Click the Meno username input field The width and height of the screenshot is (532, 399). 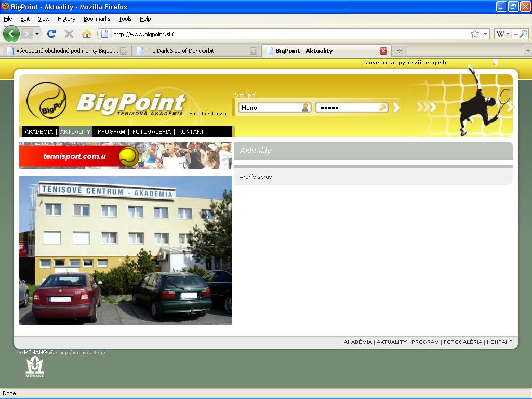click(270, 108)
